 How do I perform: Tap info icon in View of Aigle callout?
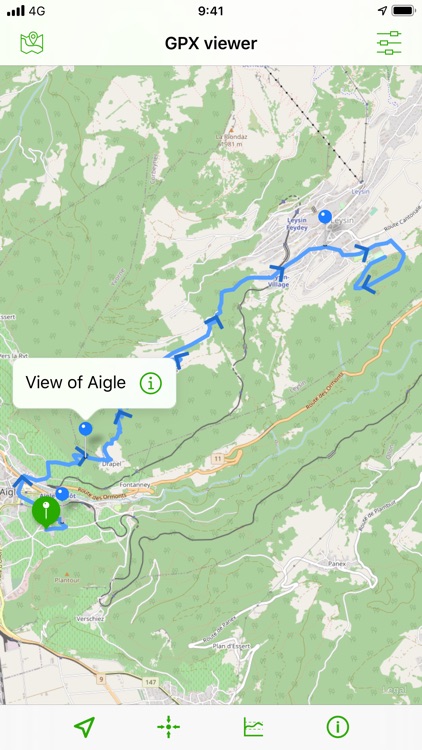click(x=151, y=383)
